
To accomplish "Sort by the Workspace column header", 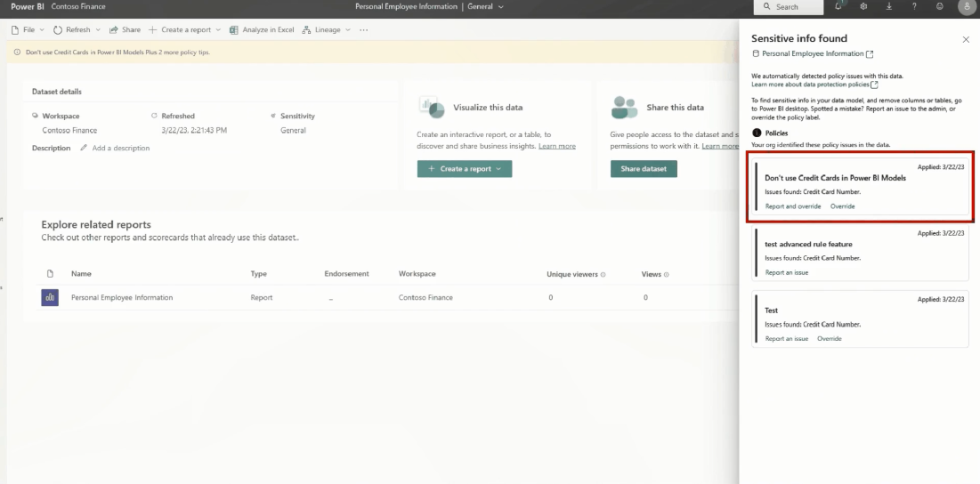I will point(417,273).
